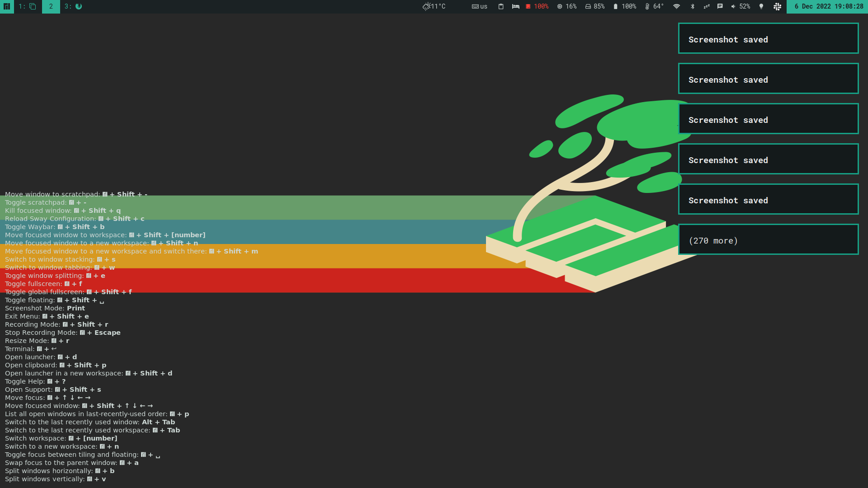The width and height of the screenshot is (868, 488).
Task: Click the red memory usage 100% indicator
Action: click(537, 6)
